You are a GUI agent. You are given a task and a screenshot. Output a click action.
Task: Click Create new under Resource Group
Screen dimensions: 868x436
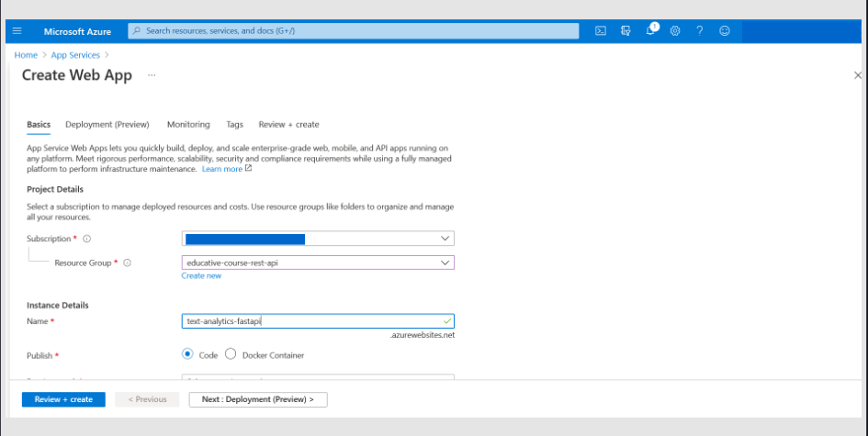pyautogui.click(x=201, y=275)
